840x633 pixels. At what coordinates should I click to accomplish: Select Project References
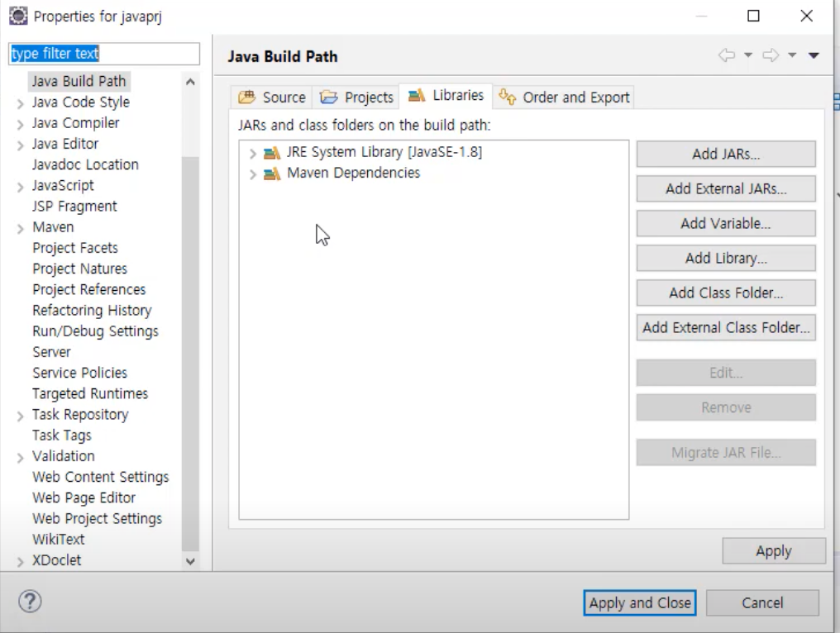click(89, 290)
